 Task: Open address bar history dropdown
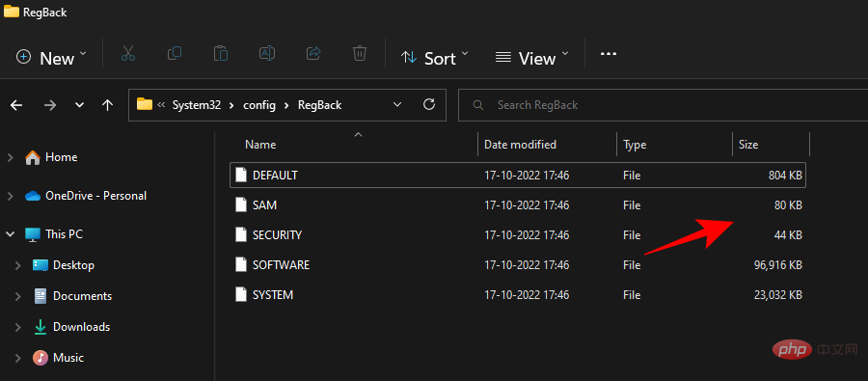397,104
